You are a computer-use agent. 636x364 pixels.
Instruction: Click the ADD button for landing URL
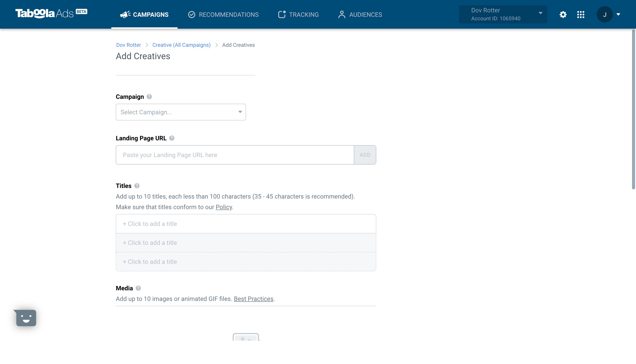[365, 154]
